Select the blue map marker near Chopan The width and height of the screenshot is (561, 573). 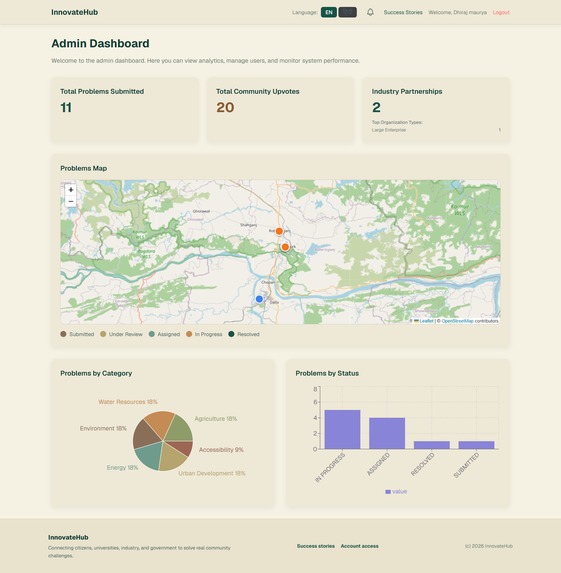point(259,299)
